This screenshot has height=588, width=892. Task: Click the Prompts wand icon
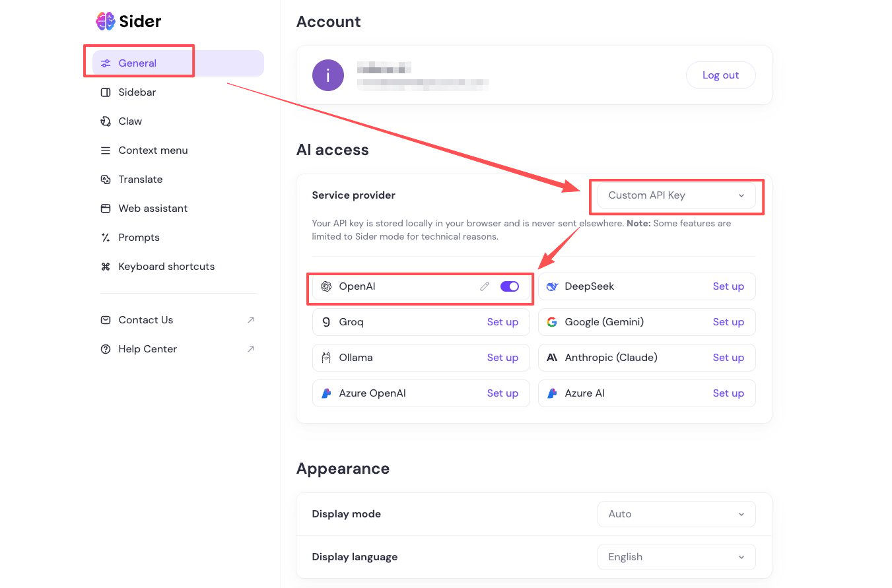point(106,238)
